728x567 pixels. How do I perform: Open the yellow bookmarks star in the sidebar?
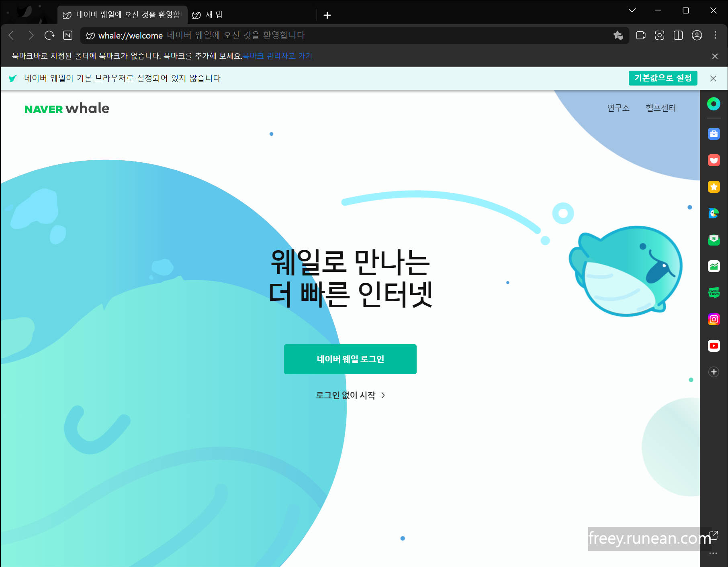[714, 187]
